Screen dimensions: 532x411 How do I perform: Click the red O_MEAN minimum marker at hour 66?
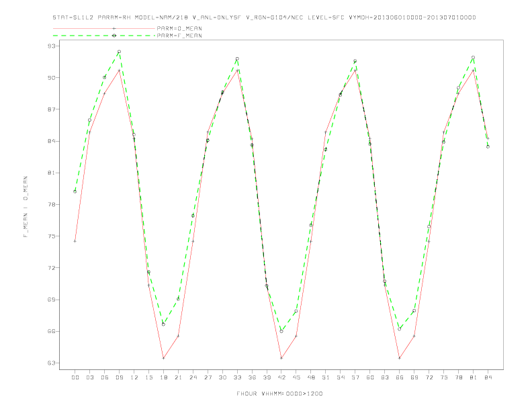coord(400,358)
